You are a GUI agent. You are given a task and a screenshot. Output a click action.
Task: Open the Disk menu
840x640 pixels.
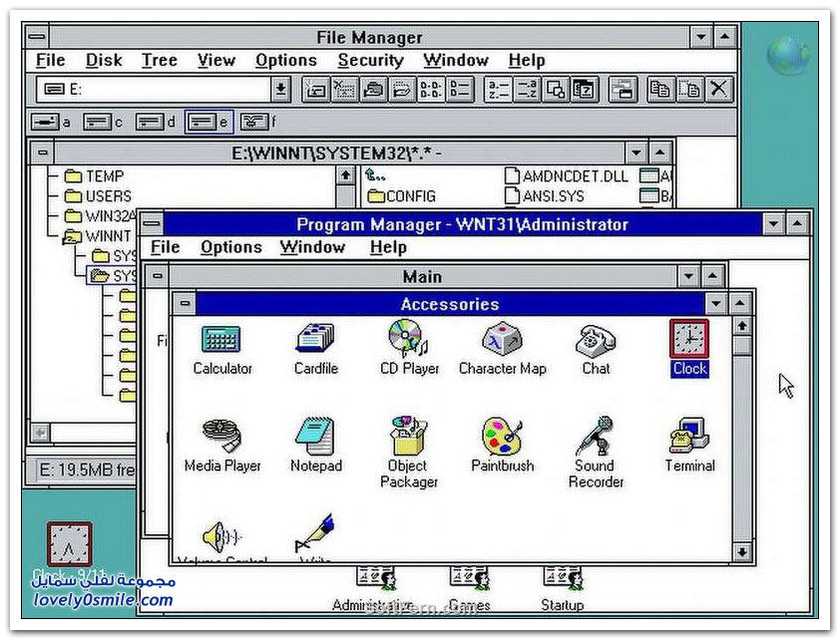click(104, 60)
